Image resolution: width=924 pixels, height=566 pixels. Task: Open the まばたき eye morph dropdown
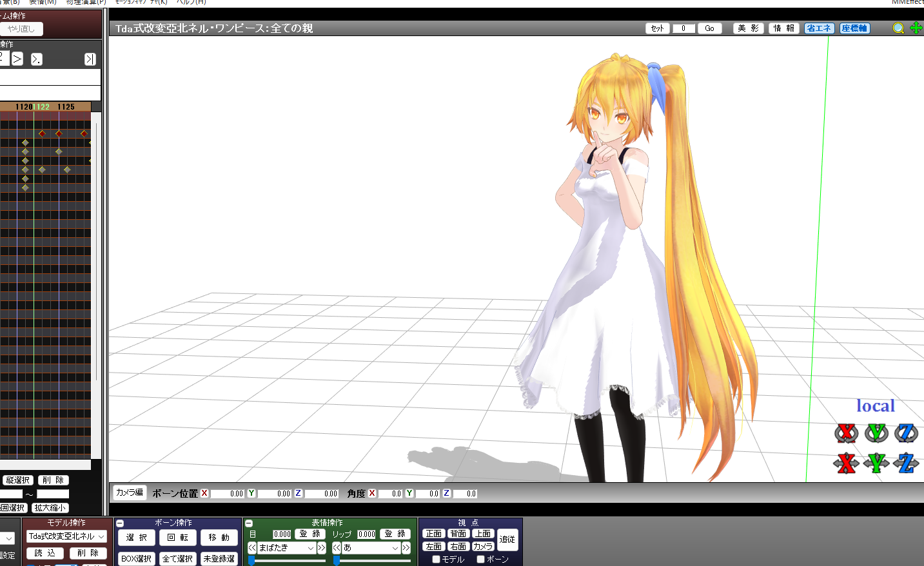pos(286,547)
